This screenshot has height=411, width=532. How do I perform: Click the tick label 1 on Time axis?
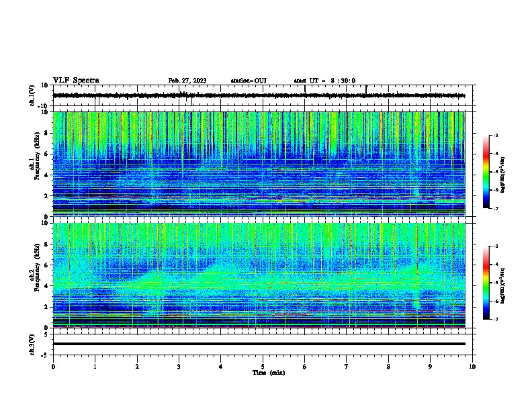click(95, 367)
